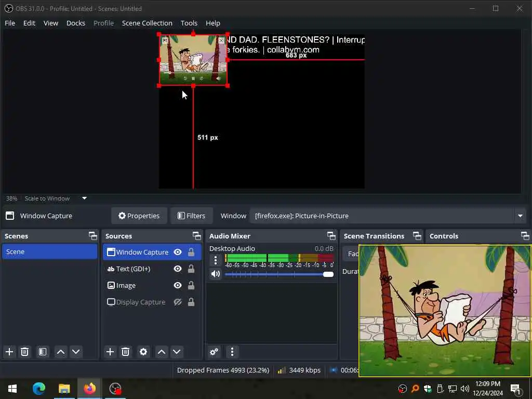Move the source down
532x399 pixels.
(x=177, y=352)
